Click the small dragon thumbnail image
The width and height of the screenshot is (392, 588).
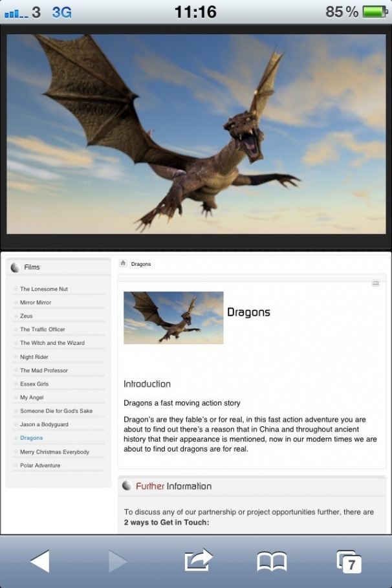(x=173, y=318)
